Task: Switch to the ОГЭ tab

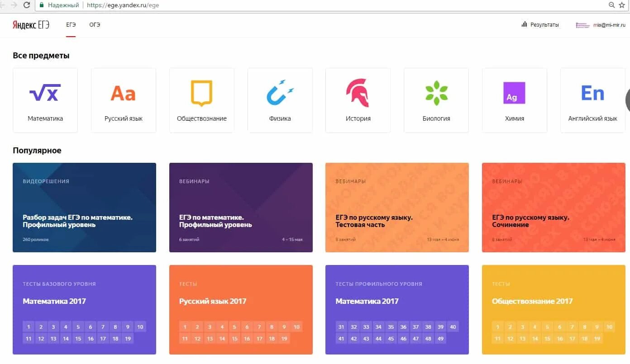Action: [x=95, y=25]
